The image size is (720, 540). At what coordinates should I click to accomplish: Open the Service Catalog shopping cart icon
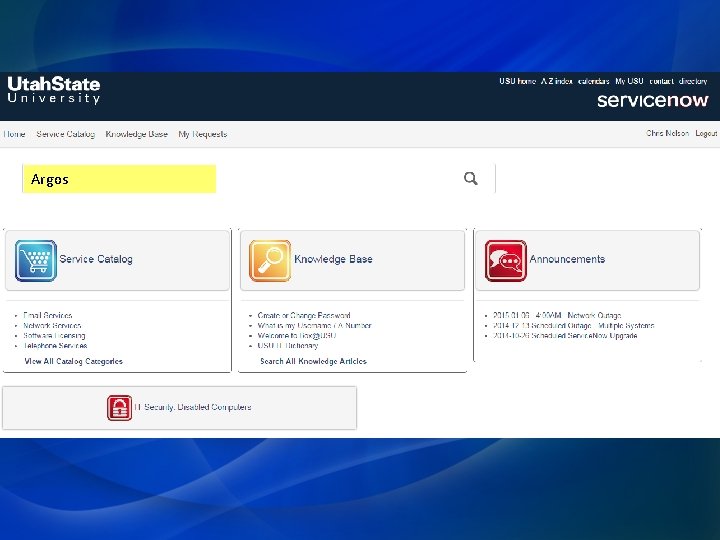36,260
